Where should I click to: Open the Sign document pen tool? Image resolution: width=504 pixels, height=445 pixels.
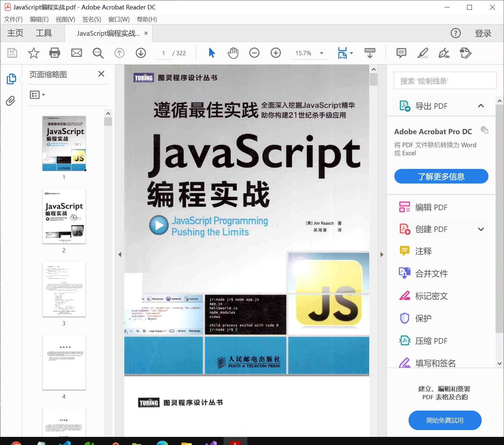(x=444, y=53)
